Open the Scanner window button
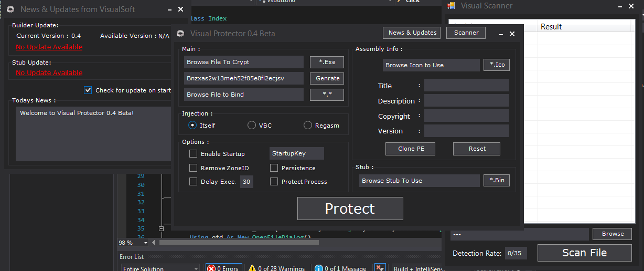This screenshot has height=271, width=644. [466, 33]
